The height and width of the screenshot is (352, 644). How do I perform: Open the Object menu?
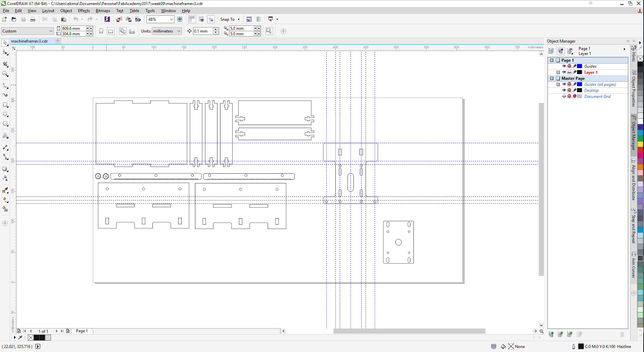[66, 11]
